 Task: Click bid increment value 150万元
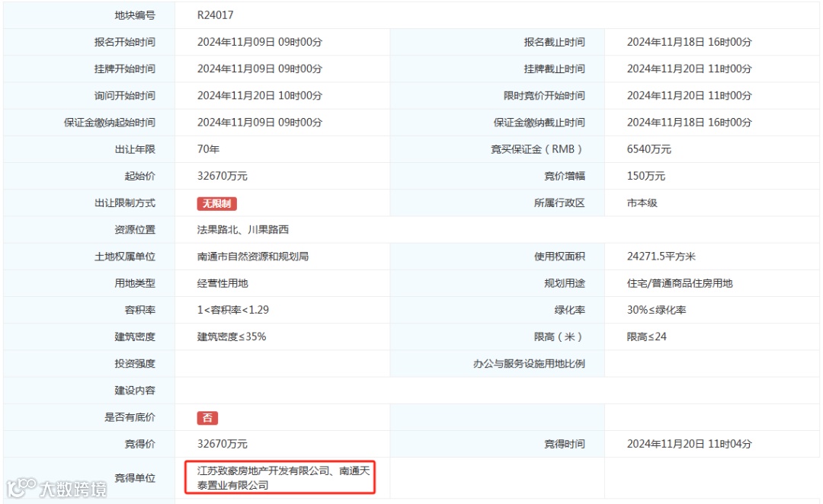(645, 176)
